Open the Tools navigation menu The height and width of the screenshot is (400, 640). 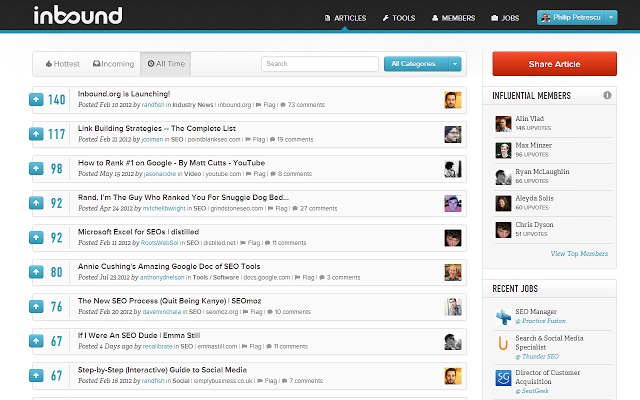click(398, 18)
